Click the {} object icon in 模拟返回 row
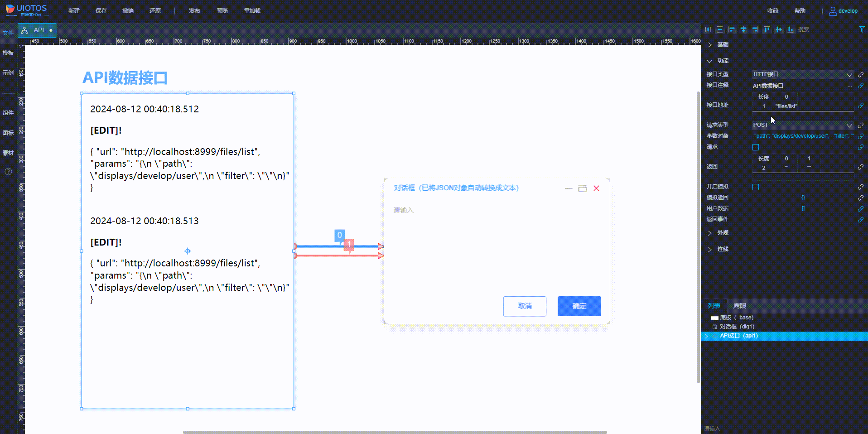Image resolution: width=868 pixels, height=434 pixels. pos(803,198)
